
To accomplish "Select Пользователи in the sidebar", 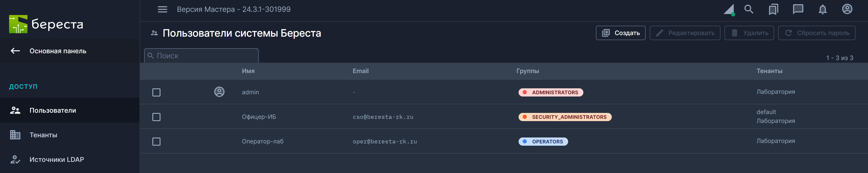I will point(53,110).
